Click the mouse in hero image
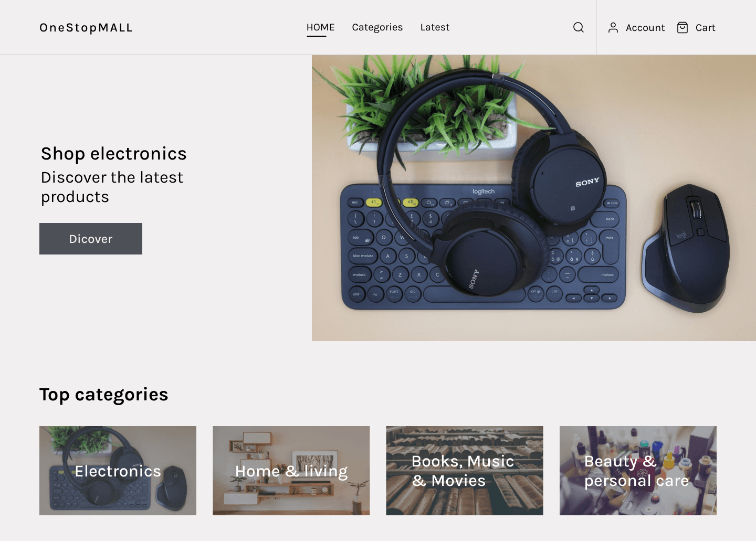 click(686, 248)
